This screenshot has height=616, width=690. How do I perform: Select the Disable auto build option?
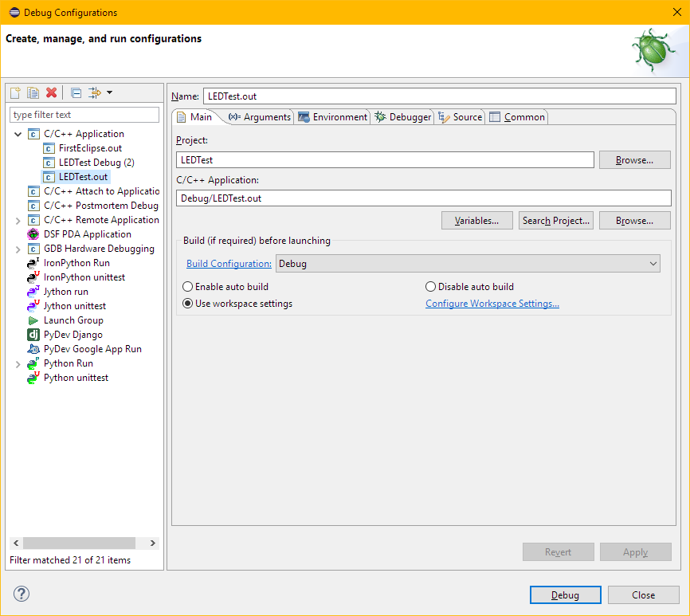[431, 287]
